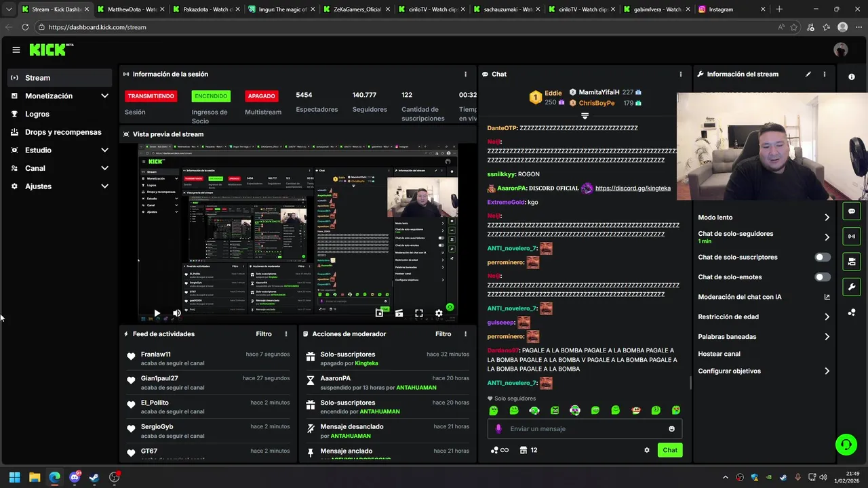This screenshot has height=488, width=868.
Task: Open emoji picker in chat input
Action: [x=672, y=428]
